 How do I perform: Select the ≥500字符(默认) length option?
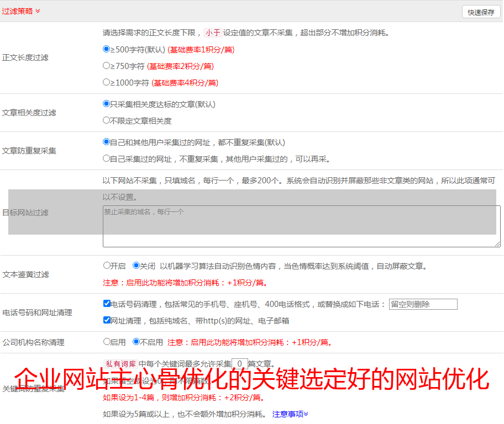click(x=107, y=49)
